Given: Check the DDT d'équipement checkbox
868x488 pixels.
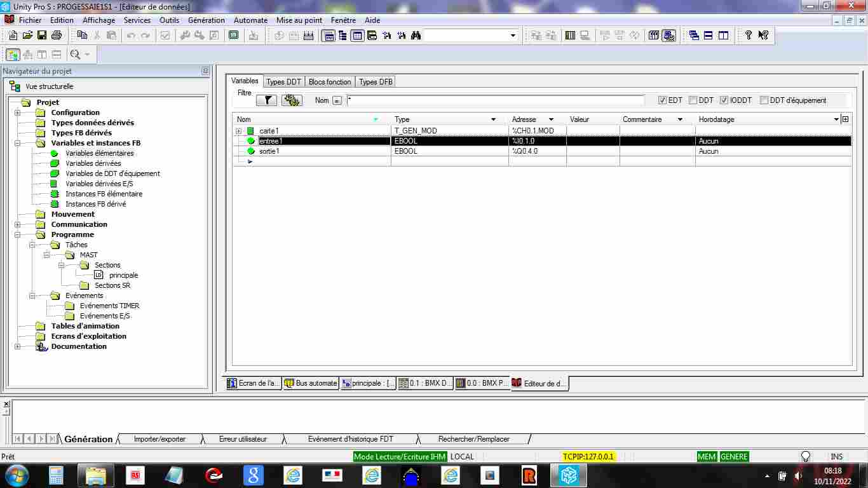Looking at the screenshot, I should click(764, 100).
